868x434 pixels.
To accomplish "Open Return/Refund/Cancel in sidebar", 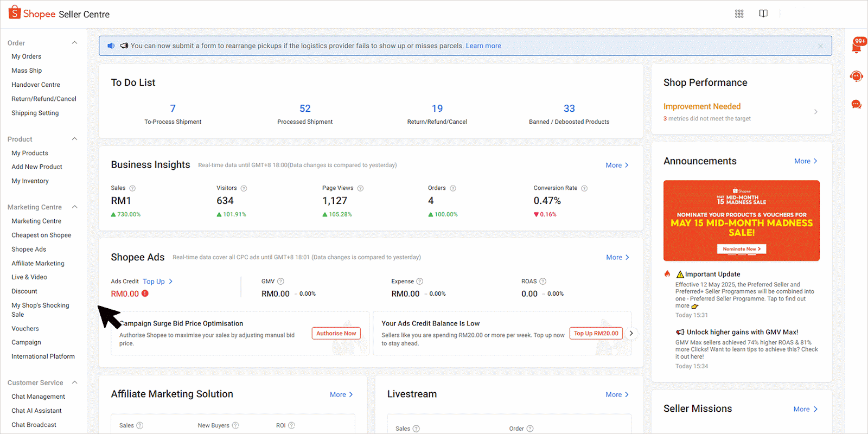I will (x=44, y=99).
